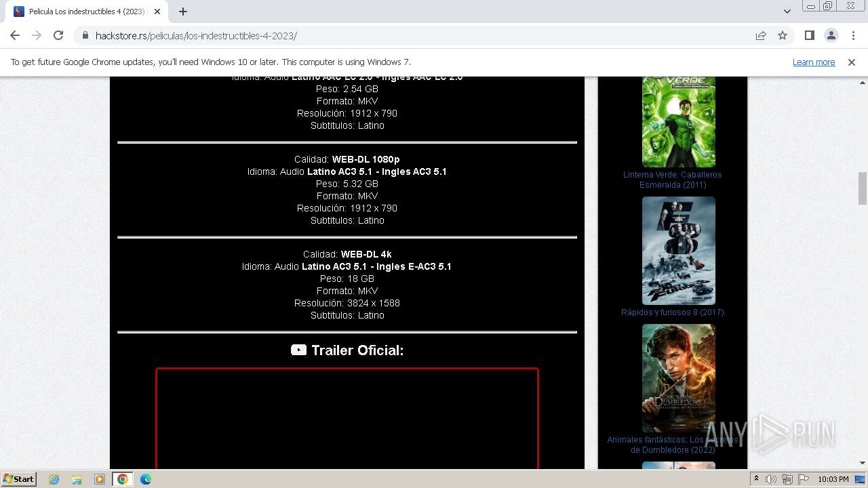
Task: Click the page vertical scrollbar thumb
Action: coord(863,188)
